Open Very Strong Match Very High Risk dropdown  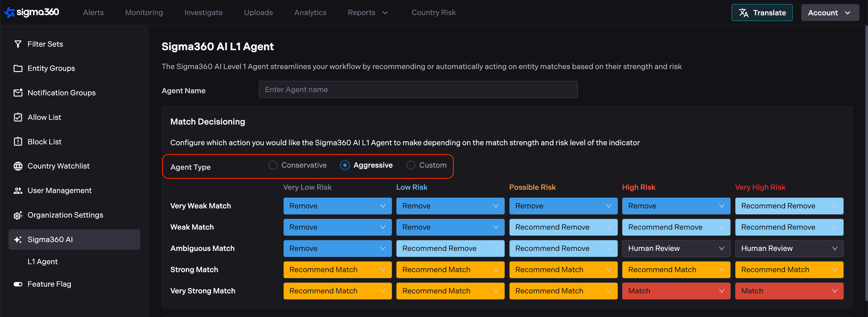coord(789,291)
